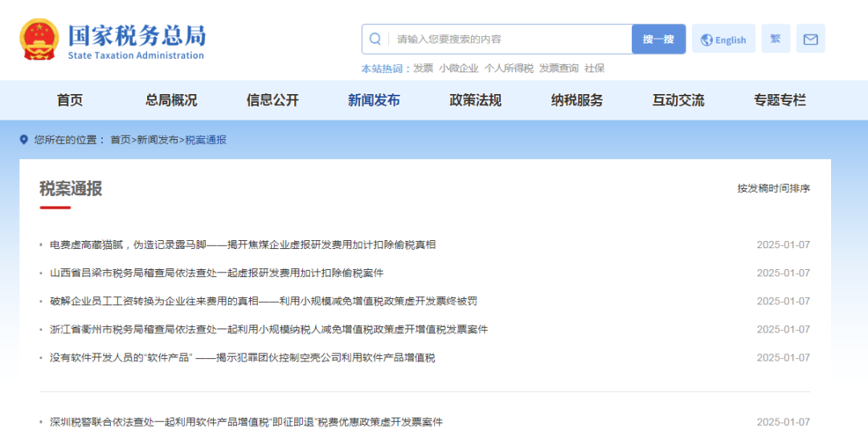
Task: Click the location pin icon in breadcrumb
Action: click(24, 140)
